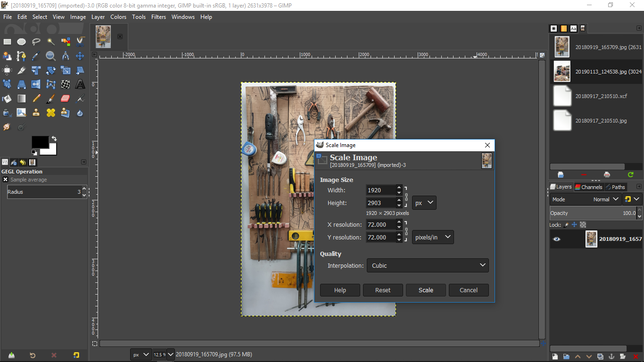Toggle lock alpha channel in Layers panel
Image resolution: width=644 pixels, height=362 pixels.
(583, 225)
